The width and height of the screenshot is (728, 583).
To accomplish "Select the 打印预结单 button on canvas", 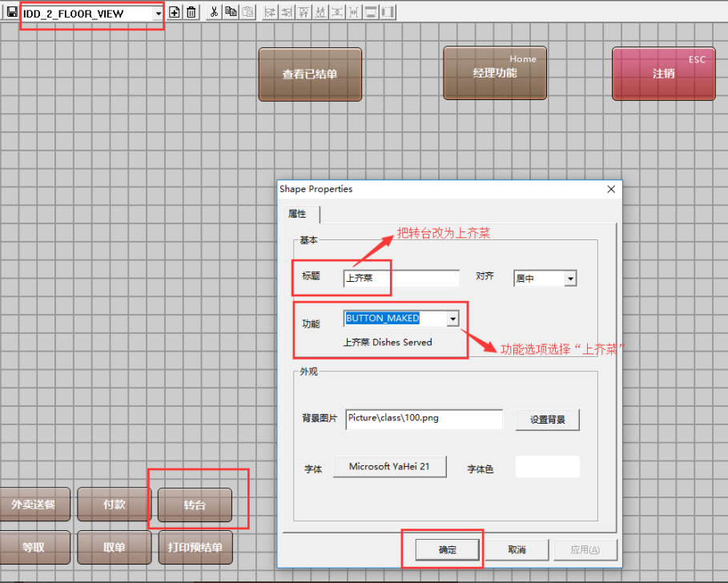I will (195, 548).
